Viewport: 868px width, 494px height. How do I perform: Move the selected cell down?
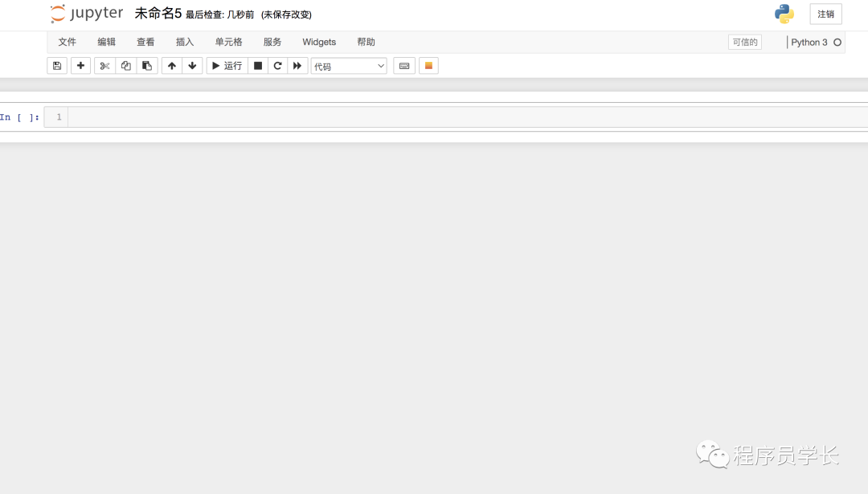pyautogui.click(x=192, y=66)
